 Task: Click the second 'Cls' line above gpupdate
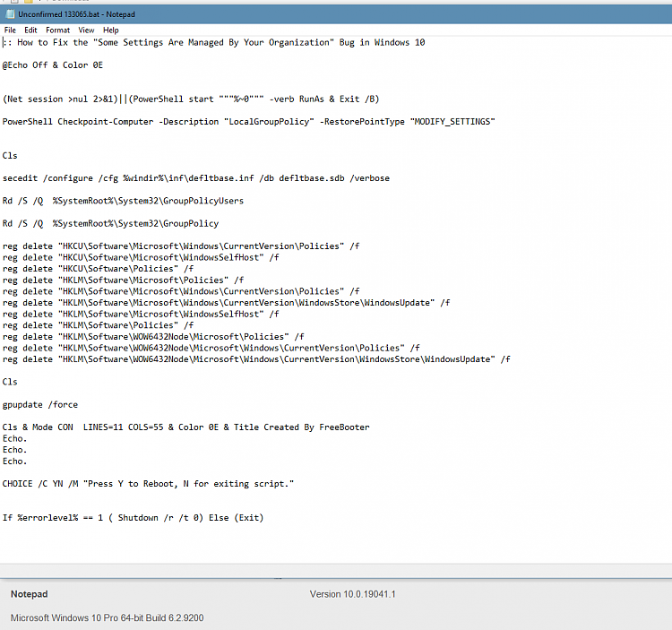coord(10,382)
